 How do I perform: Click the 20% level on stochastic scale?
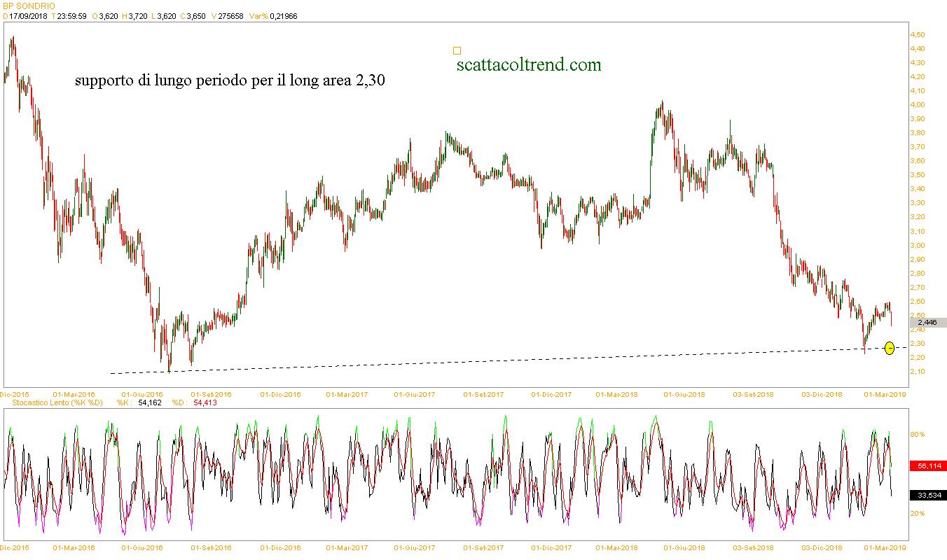917,514
